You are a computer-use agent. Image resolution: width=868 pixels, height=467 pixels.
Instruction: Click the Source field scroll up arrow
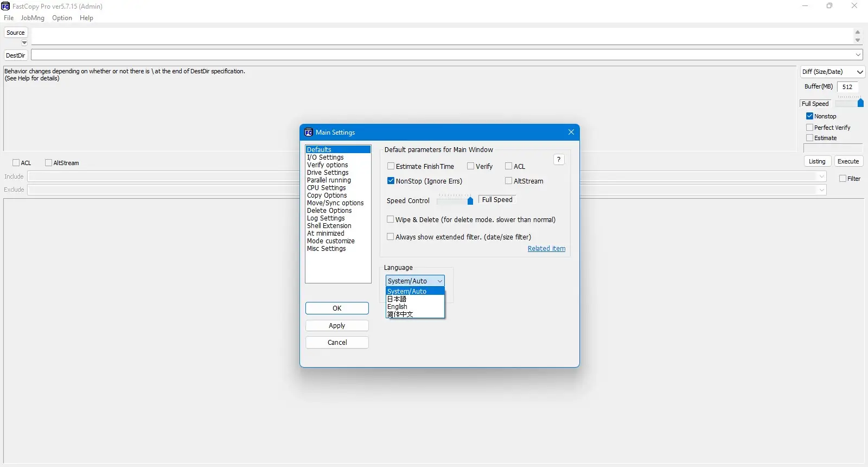coord(858,32)
